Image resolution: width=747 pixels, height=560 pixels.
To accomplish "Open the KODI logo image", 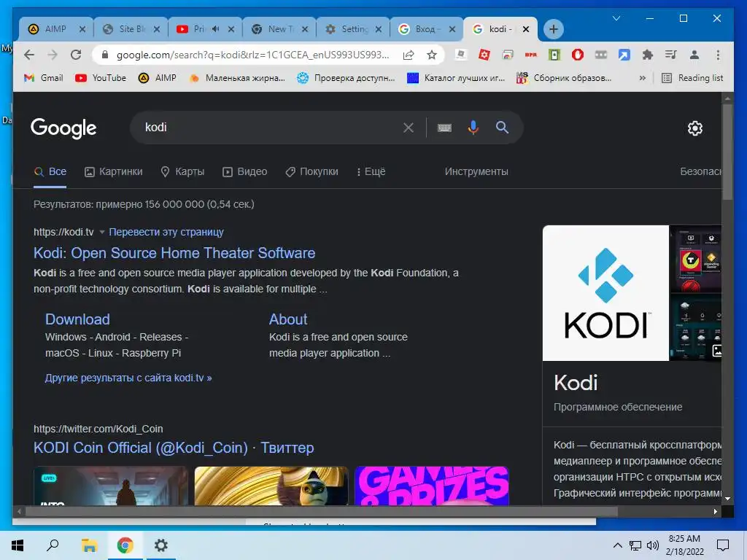I will coord(605,293).
